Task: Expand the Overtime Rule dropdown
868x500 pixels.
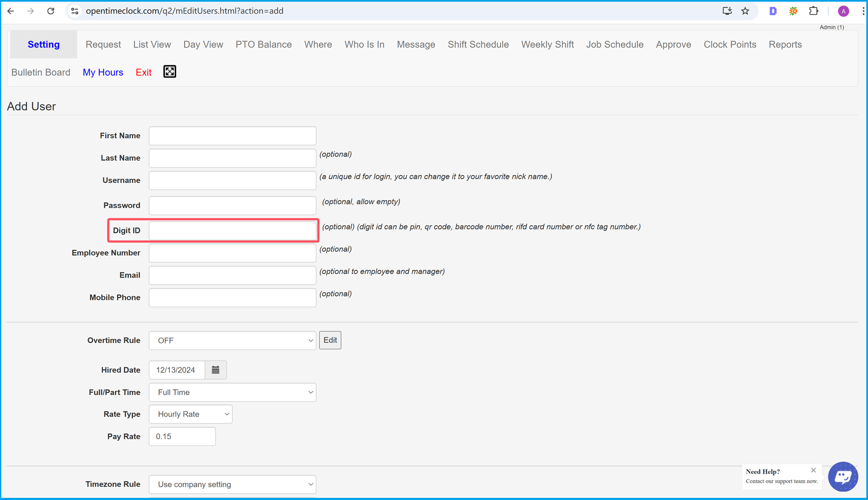Action: tap(232, 341)
